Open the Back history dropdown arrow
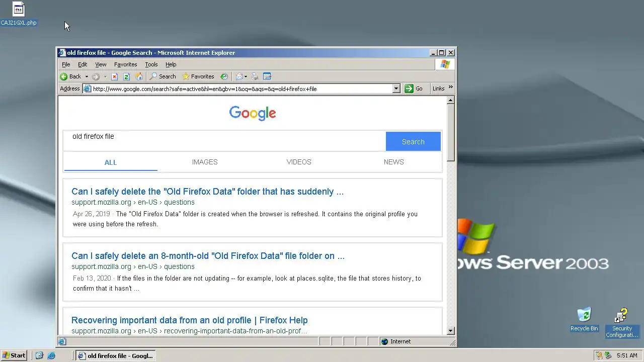Image resolution: width=644 pixels, height=362 pixels. (87, 76)
